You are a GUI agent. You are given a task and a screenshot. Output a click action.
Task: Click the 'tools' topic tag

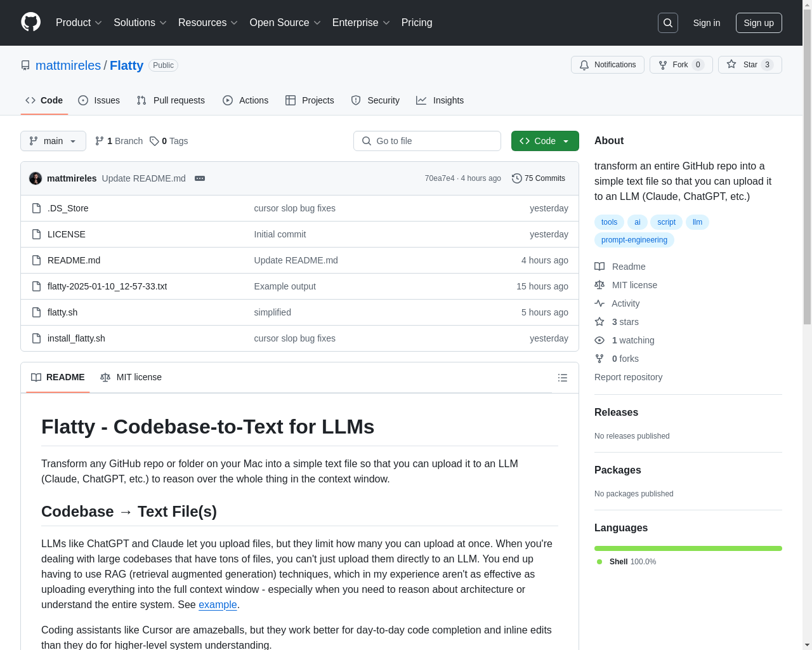coord(609,222)
